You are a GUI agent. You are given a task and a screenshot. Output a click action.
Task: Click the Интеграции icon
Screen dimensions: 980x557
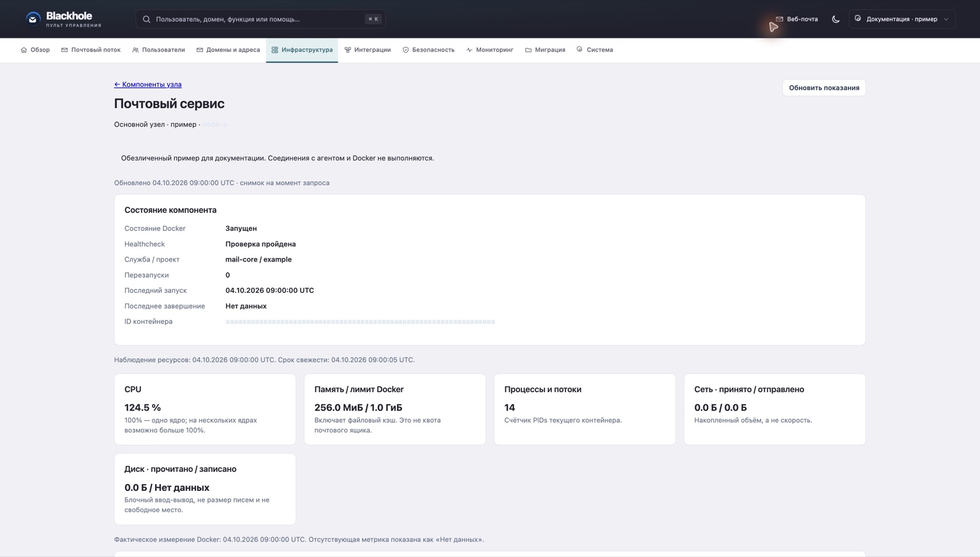347,50
